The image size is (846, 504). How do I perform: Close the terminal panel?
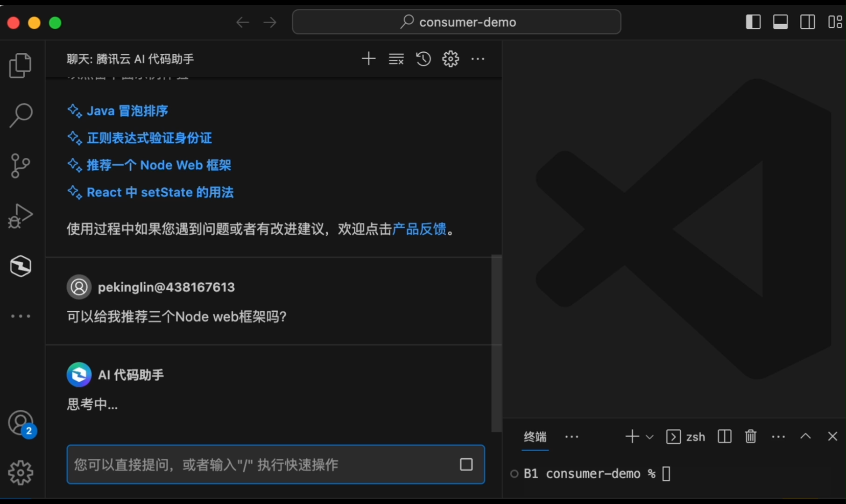[832, 436]
